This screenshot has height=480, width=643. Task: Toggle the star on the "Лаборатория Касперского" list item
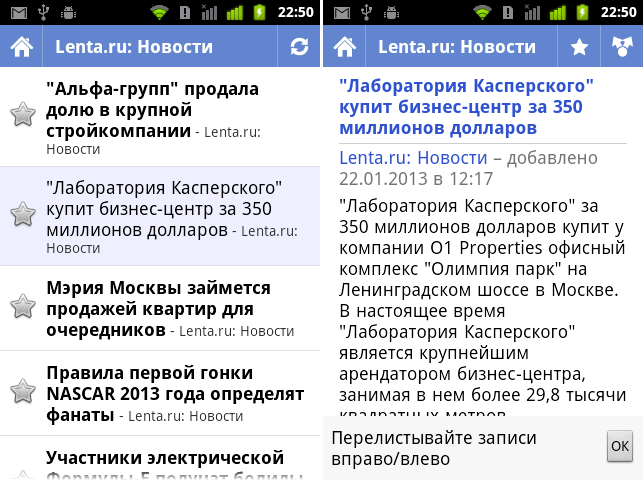tap(22, 214)
